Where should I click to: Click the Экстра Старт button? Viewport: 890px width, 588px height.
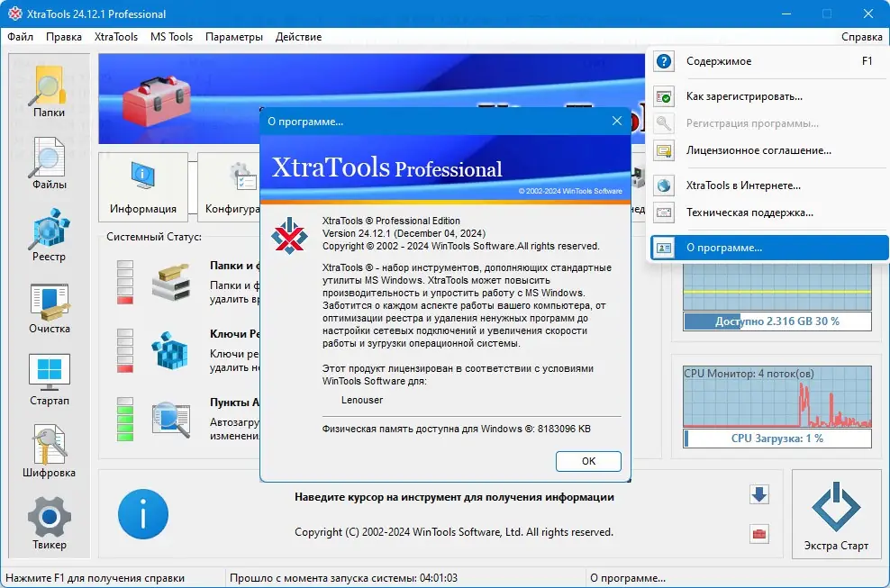(x=836, y=514)
